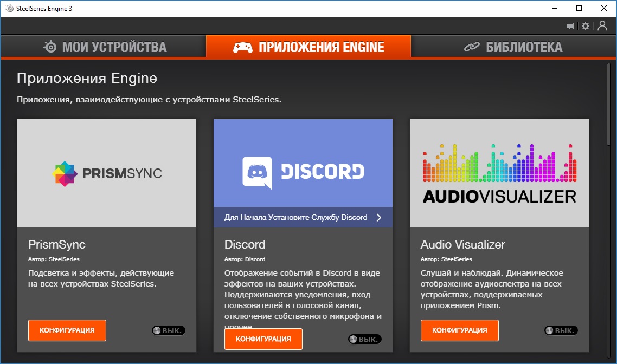Open the БИБЛИОТЕКА tab
The image size is (617, 364).
(513, 47)
